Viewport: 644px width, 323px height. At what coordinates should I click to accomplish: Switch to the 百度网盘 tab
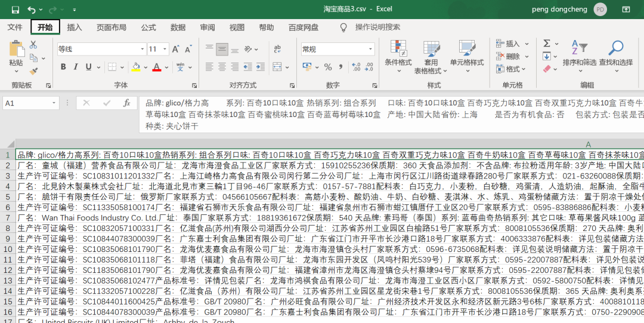[304, 27]
